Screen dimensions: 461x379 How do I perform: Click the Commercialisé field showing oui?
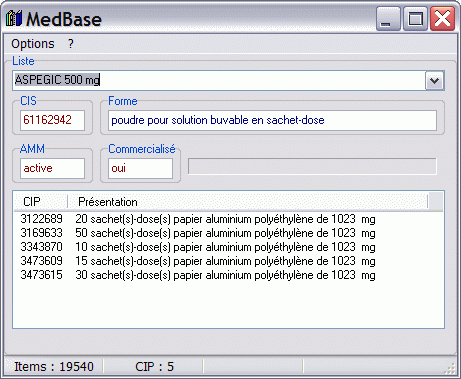140,168
